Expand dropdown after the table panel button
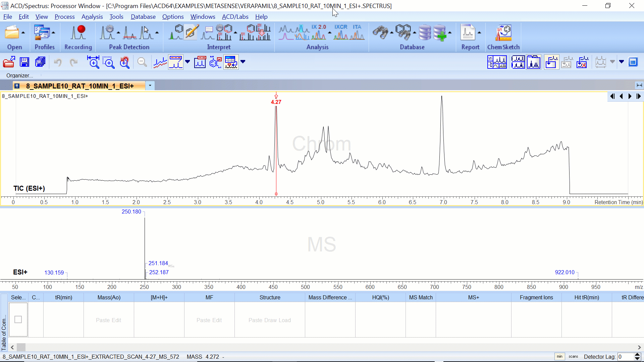The height and width of the screenshot is (362, 644). pos(243,62)
